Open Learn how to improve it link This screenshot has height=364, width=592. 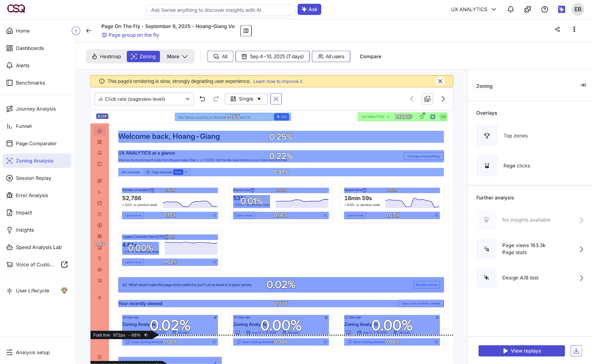tap(278, 81)
